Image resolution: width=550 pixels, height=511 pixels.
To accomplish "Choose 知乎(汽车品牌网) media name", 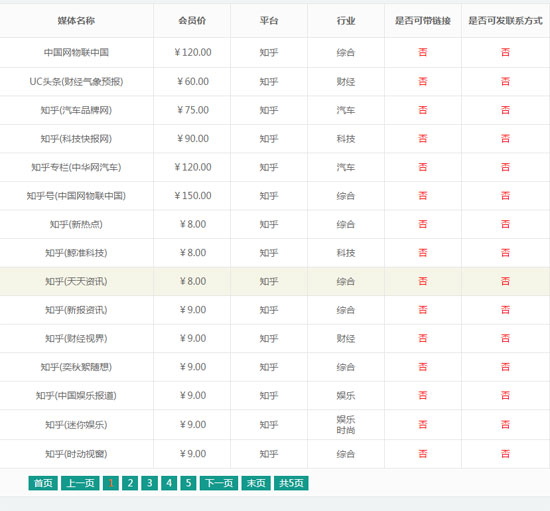I will coord(76,110).
